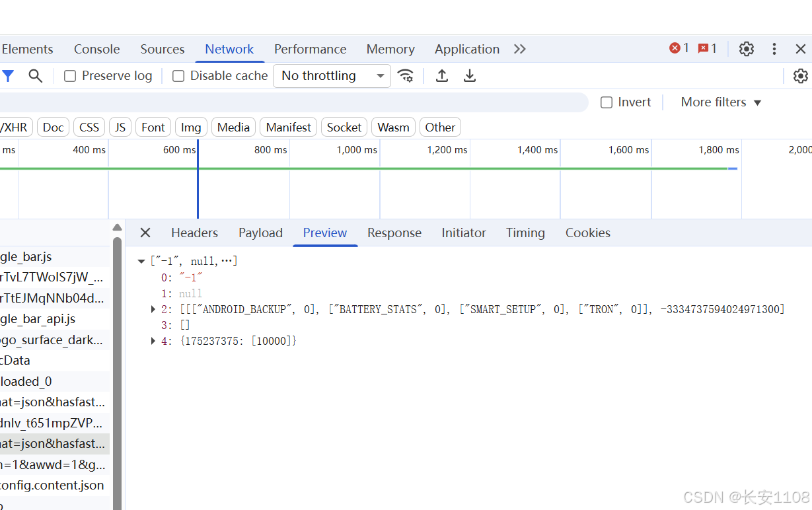Viewport: 812px width, 510px height.
Task: Enable the Disable cache checkbox
Action: click(178, 76)
